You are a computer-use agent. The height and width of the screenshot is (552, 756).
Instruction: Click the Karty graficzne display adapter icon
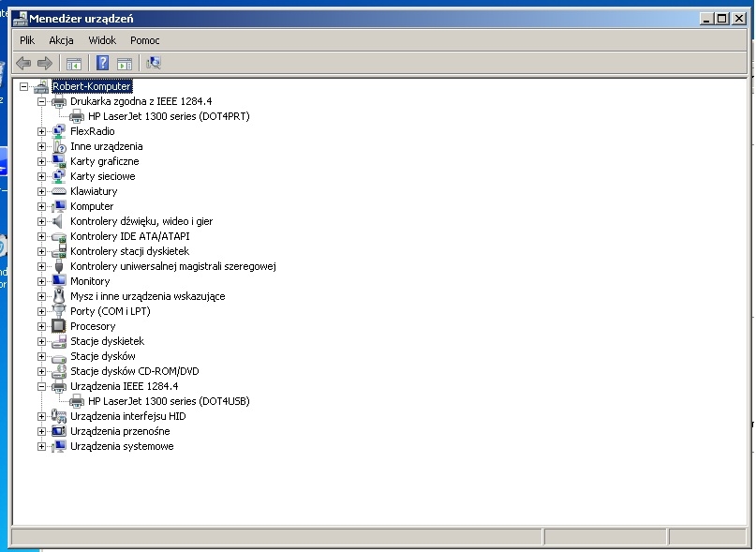pyautogui.click(x=59, y=161)
